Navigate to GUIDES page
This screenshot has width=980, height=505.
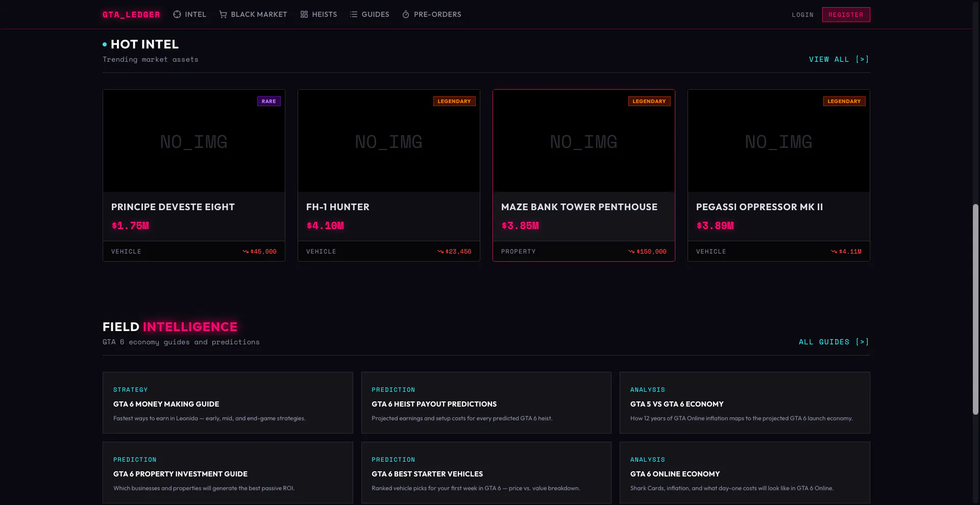(x=370, y=14)
